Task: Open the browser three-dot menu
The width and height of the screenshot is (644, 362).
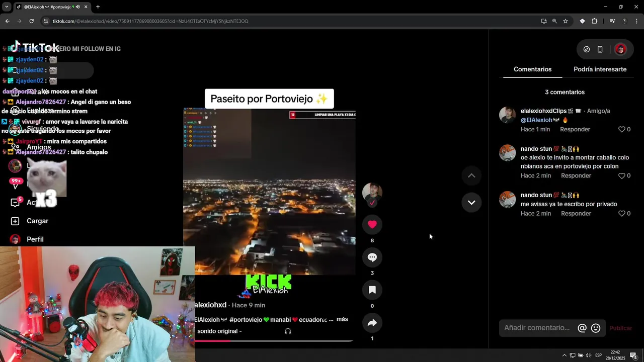Action: pos(637,21)
